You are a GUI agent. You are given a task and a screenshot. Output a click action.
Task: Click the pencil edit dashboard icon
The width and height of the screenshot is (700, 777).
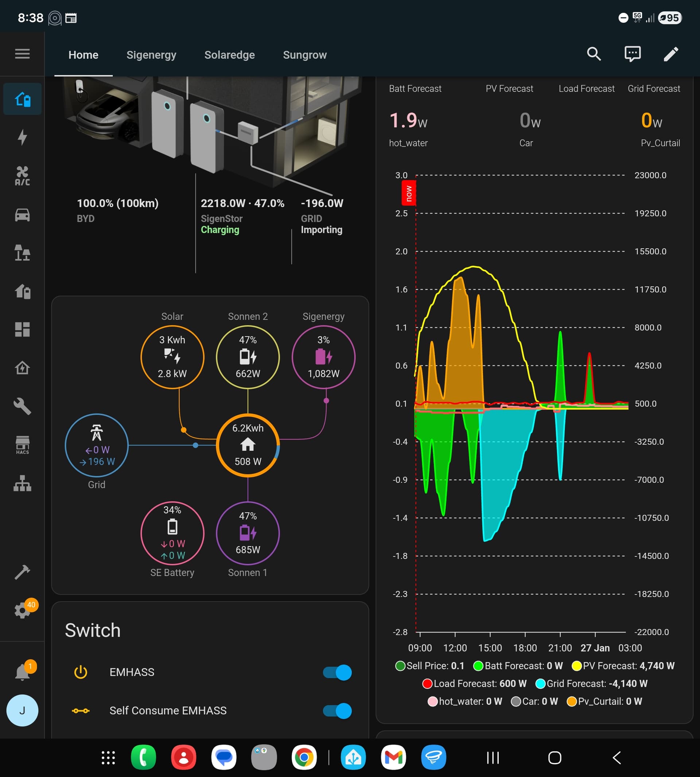point(671,54)
